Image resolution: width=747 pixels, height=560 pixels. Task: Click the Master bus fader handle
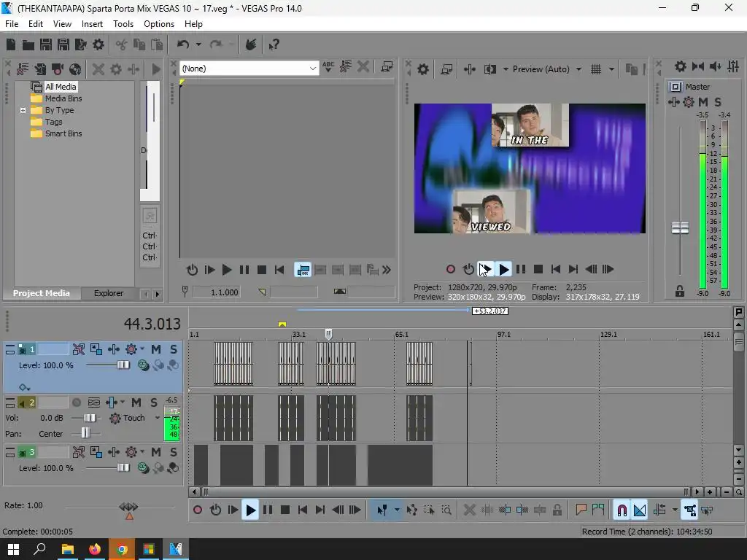680,228
